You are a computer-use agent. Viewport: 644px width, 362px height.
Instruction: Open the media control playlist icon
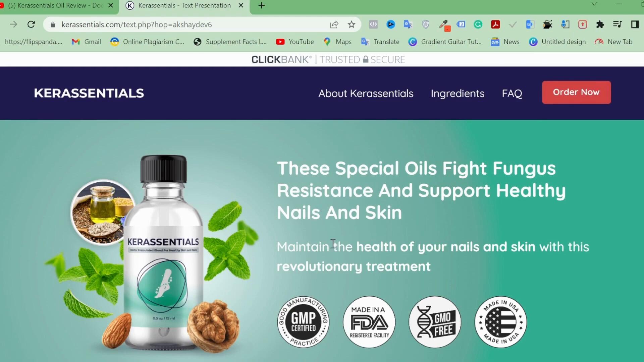click(617, 24)
